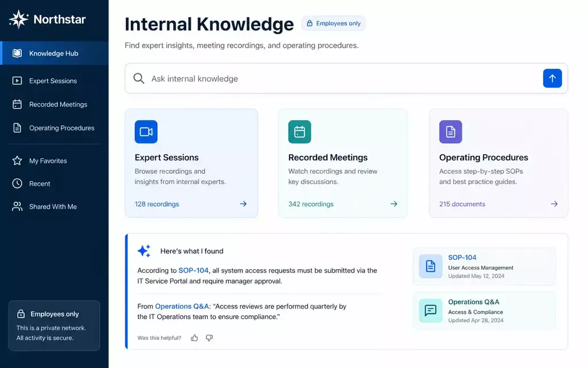This screenshot has width=588, height=368.
Task: Select Operating Procedures in sidebar
Action: coord(55,128)
